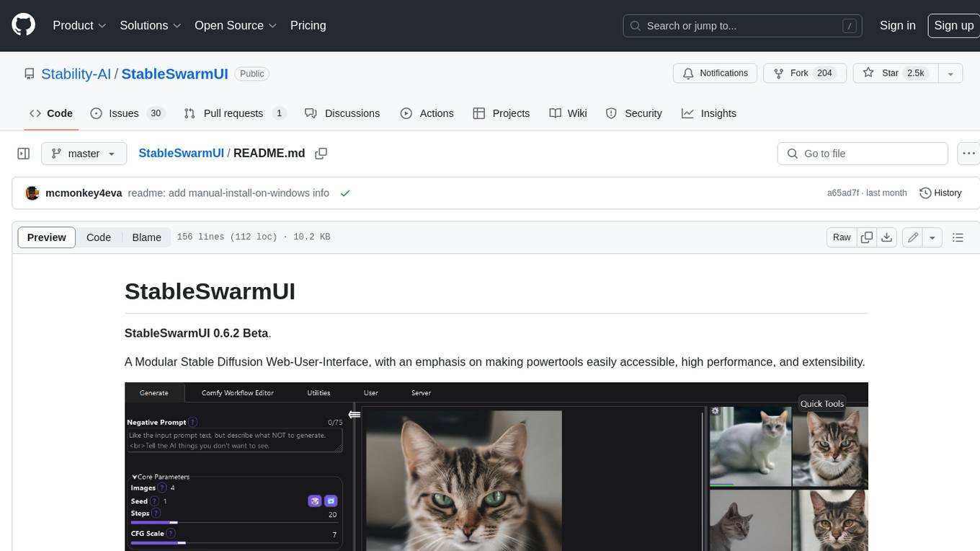The width and height of the screenshot is (980, 551).
Task: Click the Quick Tools label in screenshot
Action: [822, 404]
